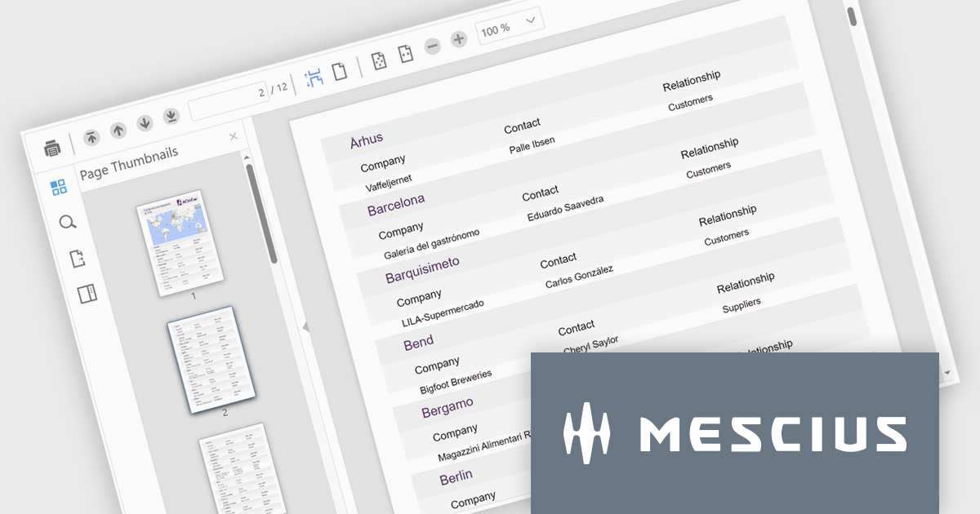Screen dimensions: 980x514
Task: Zoom out with the minus button
Action: 433,46
